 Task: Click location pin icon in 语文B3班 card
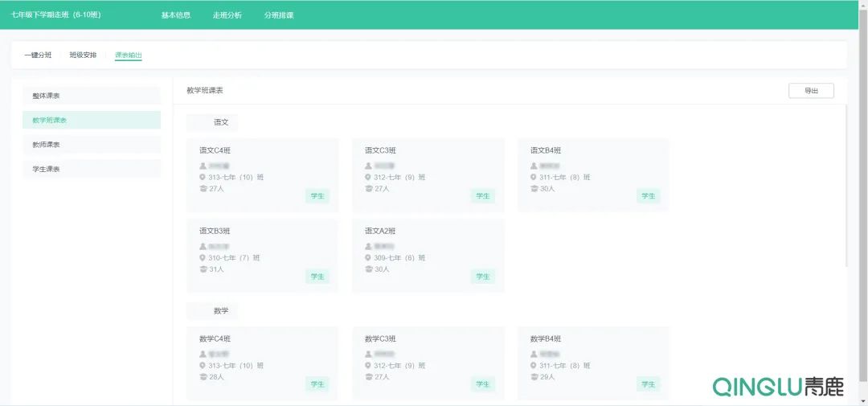203,258
